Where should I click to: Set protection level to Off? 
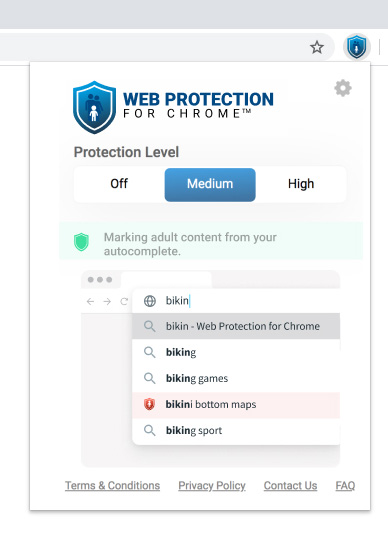coord(119,184)
